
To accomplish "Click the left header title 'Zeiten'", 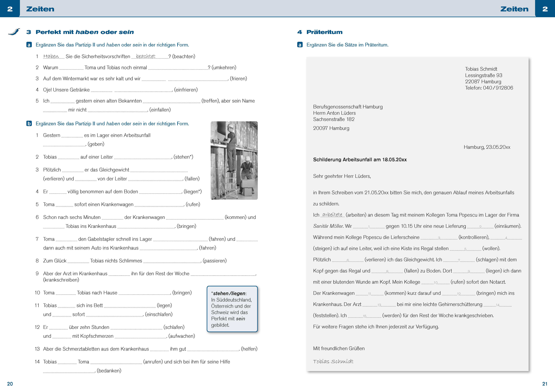I will pyautogui.click(x=40, y=9).
